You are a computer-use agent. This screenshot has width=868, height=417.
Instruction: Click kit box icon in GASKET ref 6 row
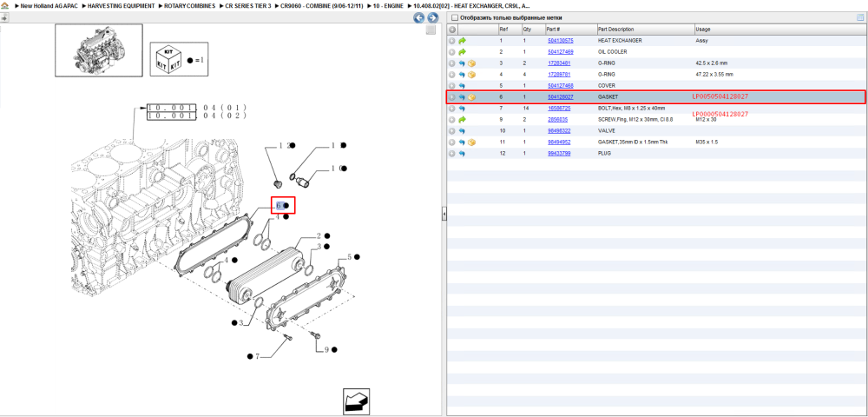(x=471, y=97)
